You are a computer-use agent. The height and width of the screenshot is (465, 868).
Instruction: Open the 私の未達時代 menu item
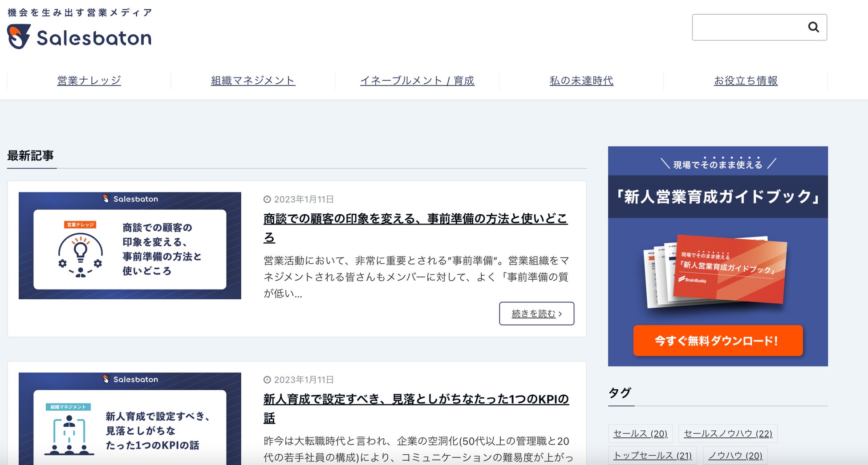[x=581, y=81]
